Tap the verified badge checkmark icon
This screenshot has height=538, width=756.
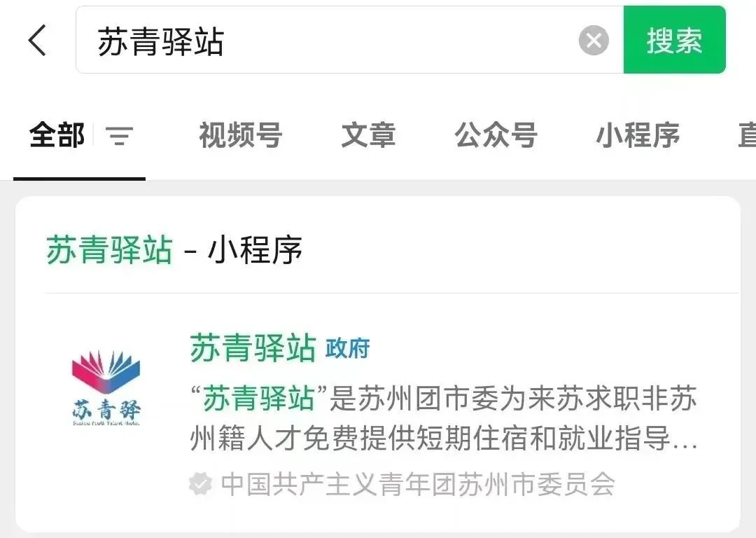point(200,483)
